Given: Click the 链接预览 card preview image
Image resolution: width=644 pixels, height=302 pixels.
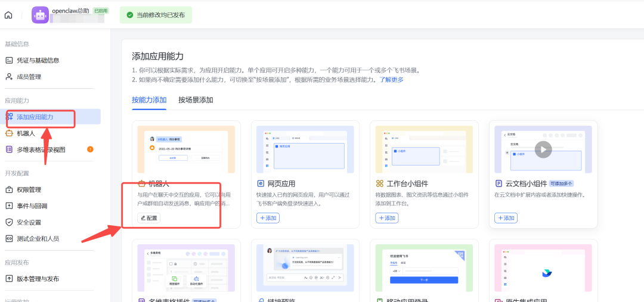Looking at the screenshot, I should 305,268.
